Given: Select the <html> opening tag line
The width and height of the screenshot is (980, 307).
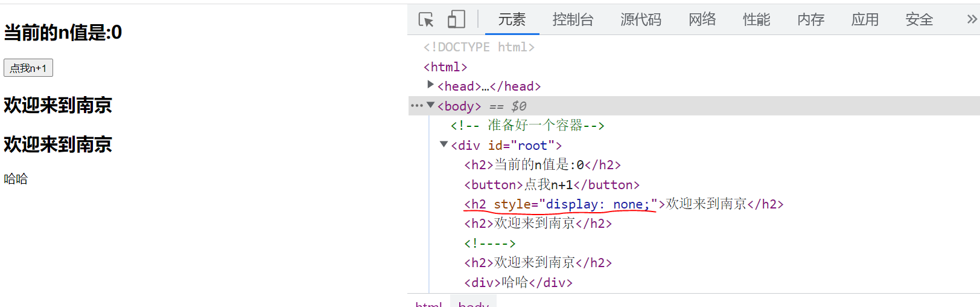Looking at the screenshot, I should pos(445,66).
